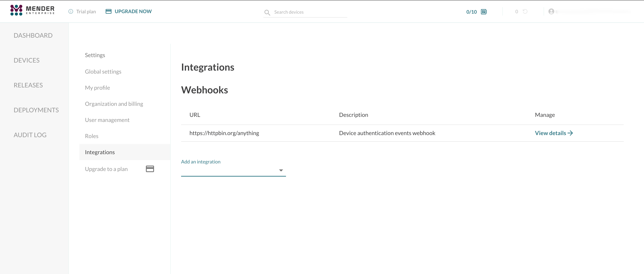The height and width of the screenshot is (274, 644).
Task: Select the Global settings tab
Action: [x=103, y=72]
